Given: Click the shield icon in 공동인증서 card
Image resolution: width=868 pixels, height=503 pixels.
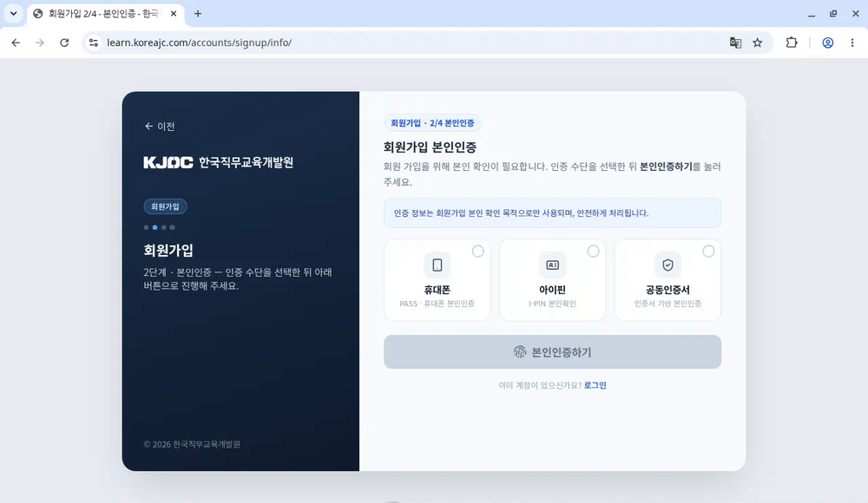Looking at the screenshot, I should (667, 265).
